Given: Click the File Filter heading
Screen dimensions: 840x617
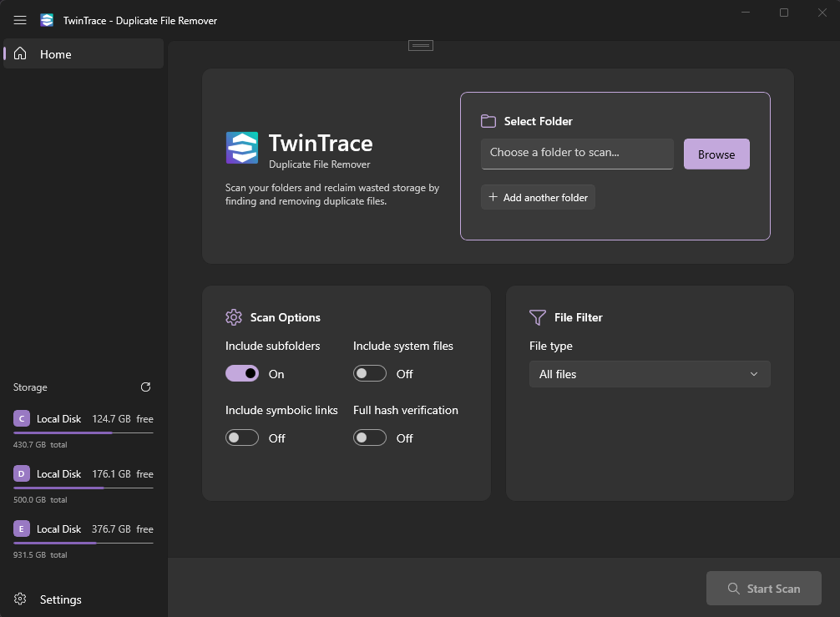Looking at the screenshot, I should pos(578,317).
